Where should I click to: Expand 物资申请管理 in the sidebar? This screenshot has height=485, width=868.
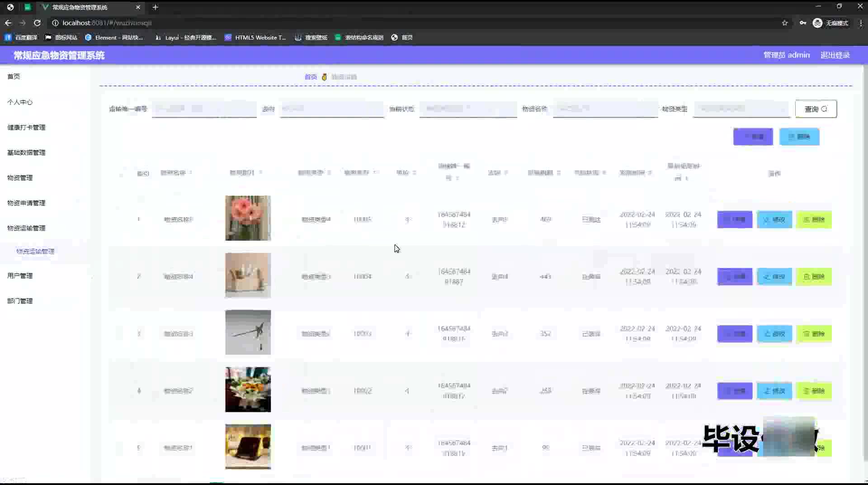(x=26, y=203)
